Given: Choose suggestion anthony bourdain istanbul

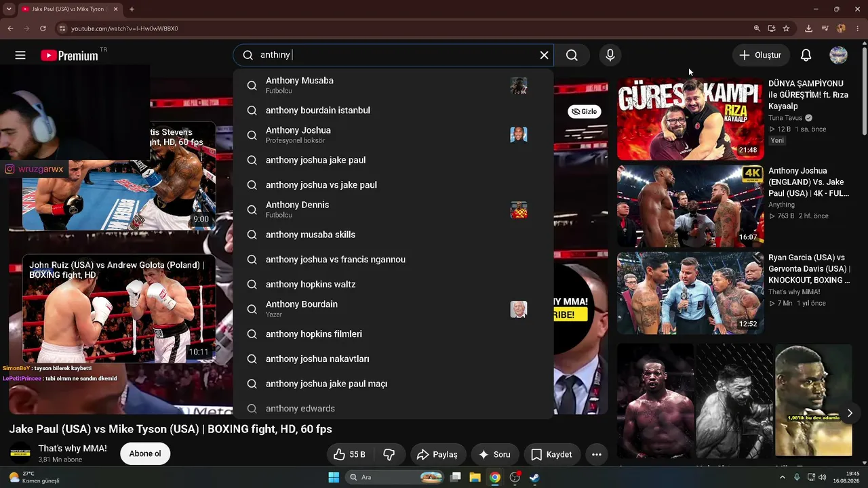Looking at the screenshot, I should pyautogui.click(x=393, y=110).
